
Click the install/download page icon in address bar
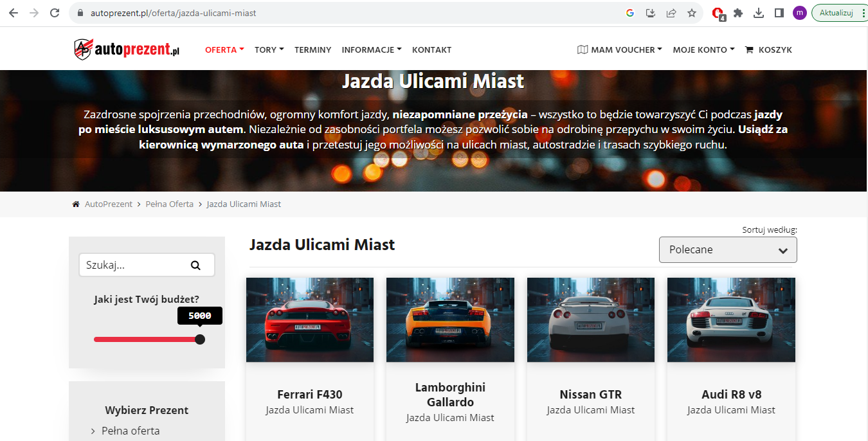click(x=651, y=13)
